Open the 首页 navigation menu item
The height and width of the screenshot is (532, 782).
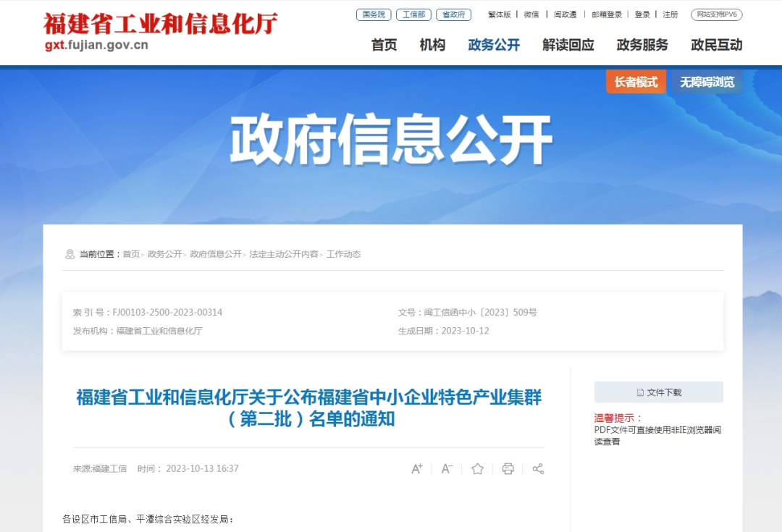point(384,45)
